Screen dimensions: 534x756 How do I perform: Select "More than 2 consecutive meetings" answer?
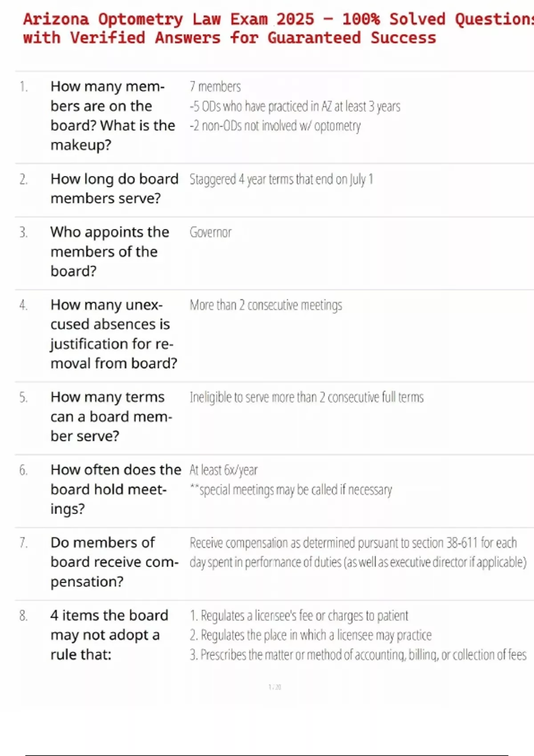(266, 306)
